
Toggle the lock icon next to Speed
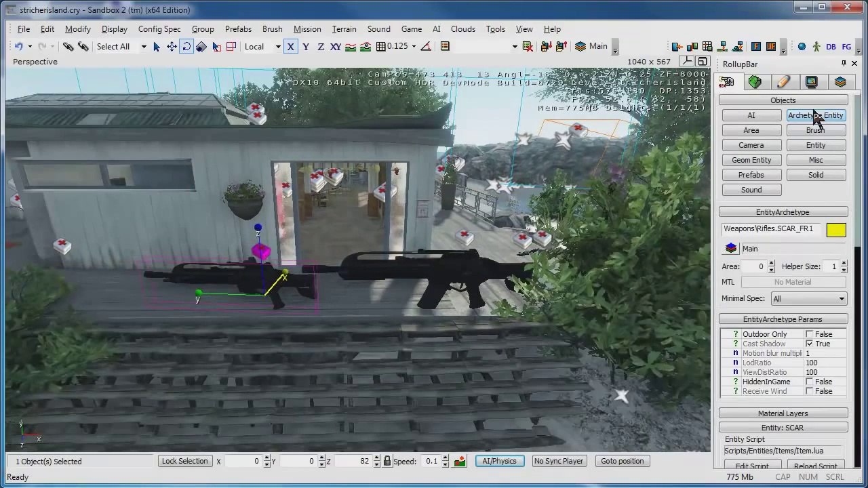(x=387, y=462)
